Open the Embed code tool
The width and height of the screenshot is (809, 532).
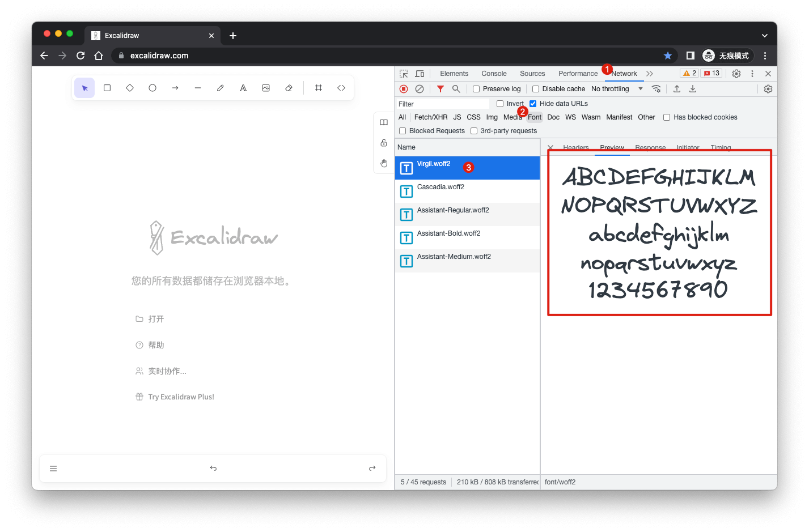[341, 88]
